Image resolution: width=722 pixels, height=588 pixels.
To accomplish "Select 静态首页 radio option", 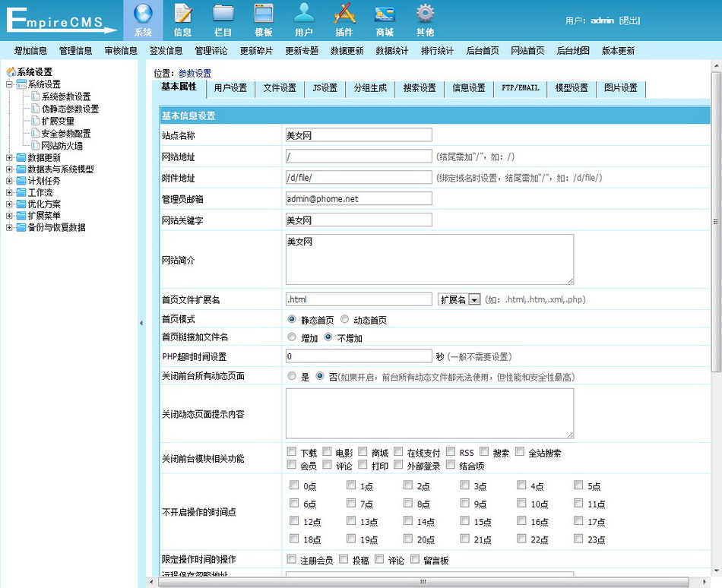I will coord(292,319).
